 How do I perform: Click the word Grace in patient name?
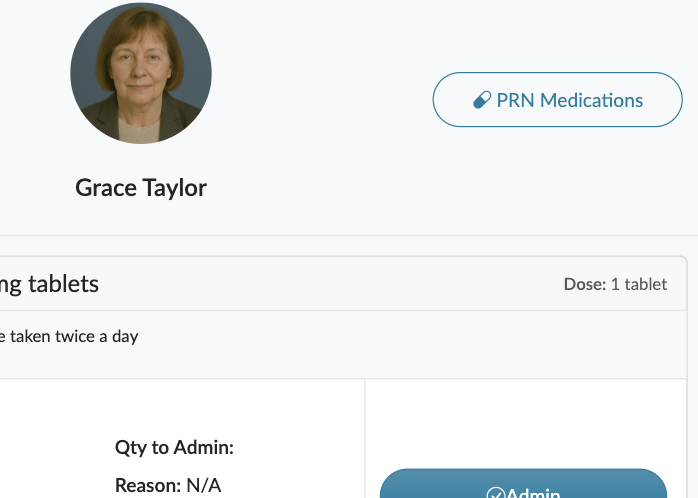pos(103,187)
